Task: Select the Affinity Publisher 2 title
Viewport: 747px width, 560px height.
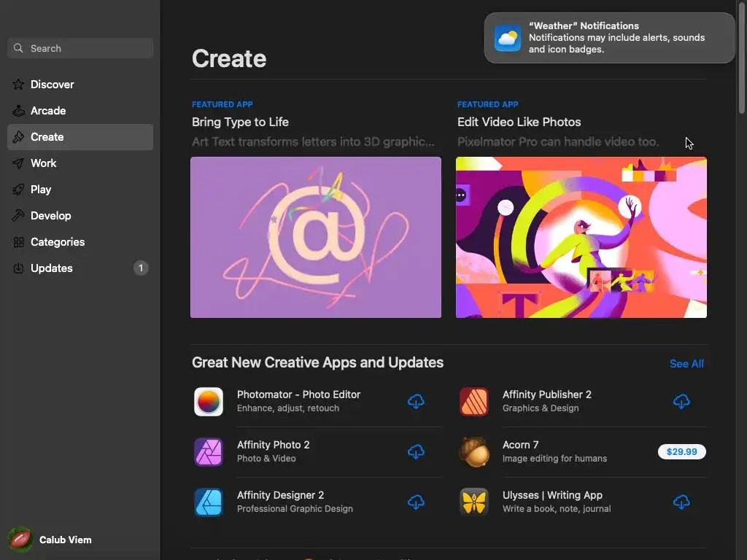Action: coord(547,394)
